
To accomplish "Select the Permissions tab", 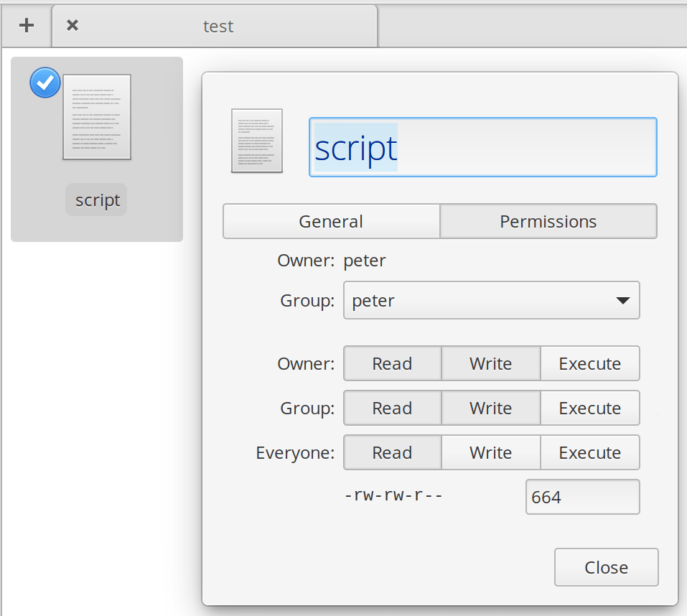I will (x=548, y=221).
